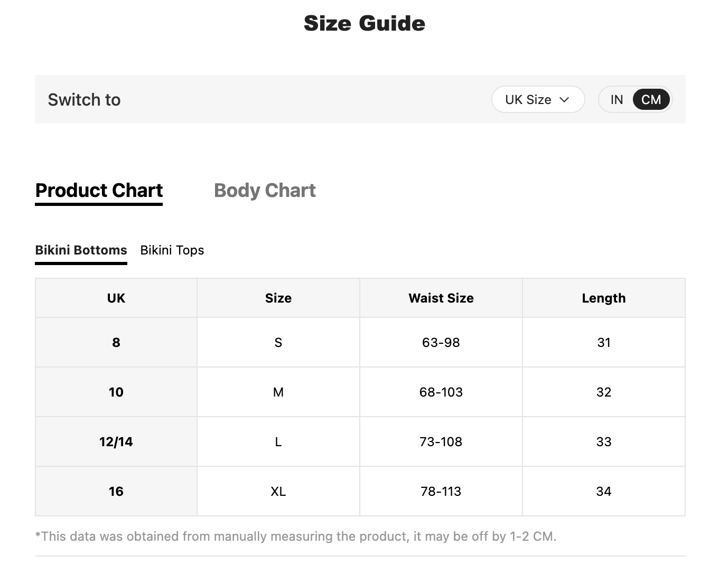Viewport: 728px width, 565px height.
Task: Switch to the Body Chart tab
Action: click(x=265, y=190)
